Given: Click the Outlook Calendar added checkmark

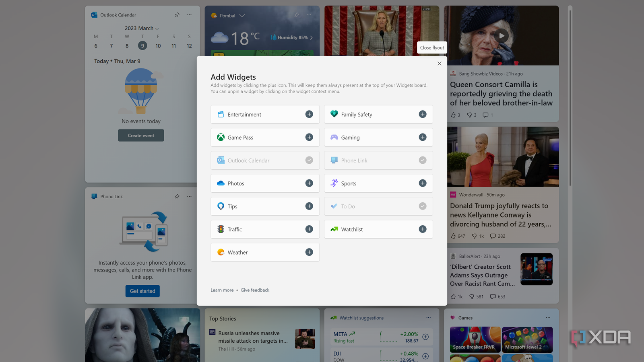Looking at the screenshot, I should click(x=309, y=160).
